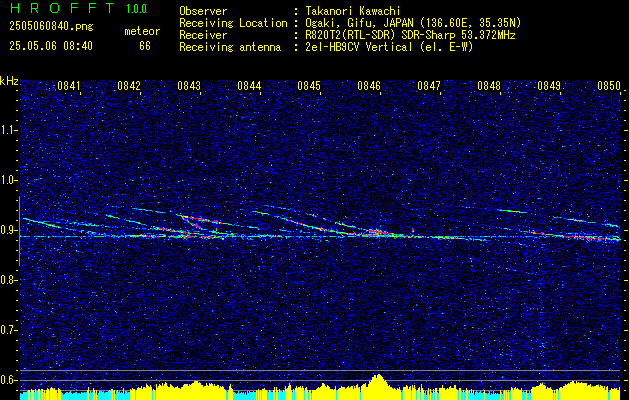Select the version number 1.0.0
This screenshot has width=629, height=400.
(136, 9)
